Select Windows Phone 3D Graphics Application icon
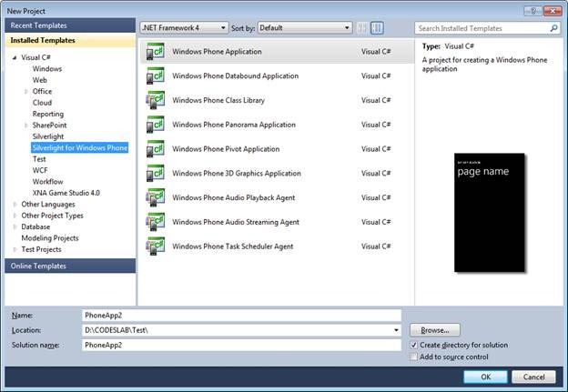The height and width of the screenshot is (392, 568). pyautogui.click(x=155, y=173)
